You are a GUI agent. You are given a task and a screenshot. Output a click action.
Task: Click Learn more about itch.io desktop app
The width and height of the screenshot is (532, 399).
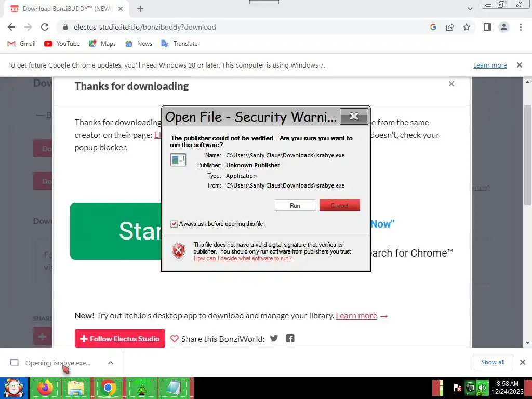[356, 315]
